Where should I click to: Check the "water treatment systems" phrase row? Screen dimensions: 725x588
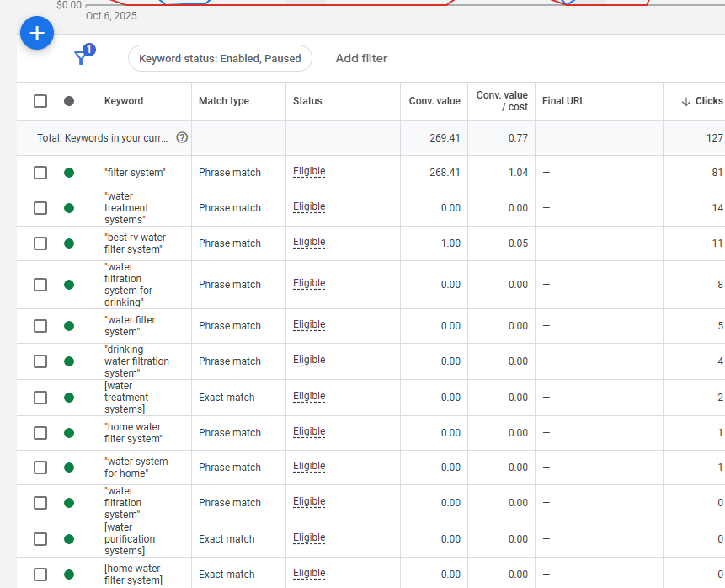[40, 208]
